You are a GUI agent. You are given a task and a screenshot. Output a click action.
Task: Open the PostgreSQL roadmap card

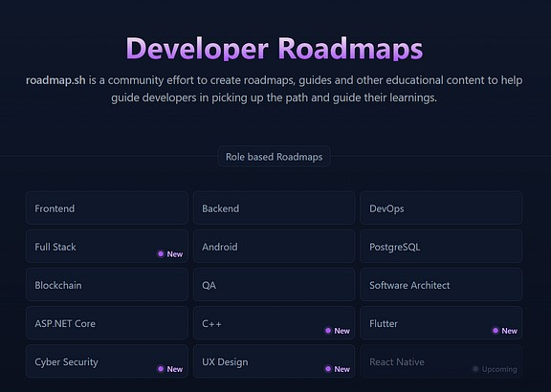tap(441, 247)
